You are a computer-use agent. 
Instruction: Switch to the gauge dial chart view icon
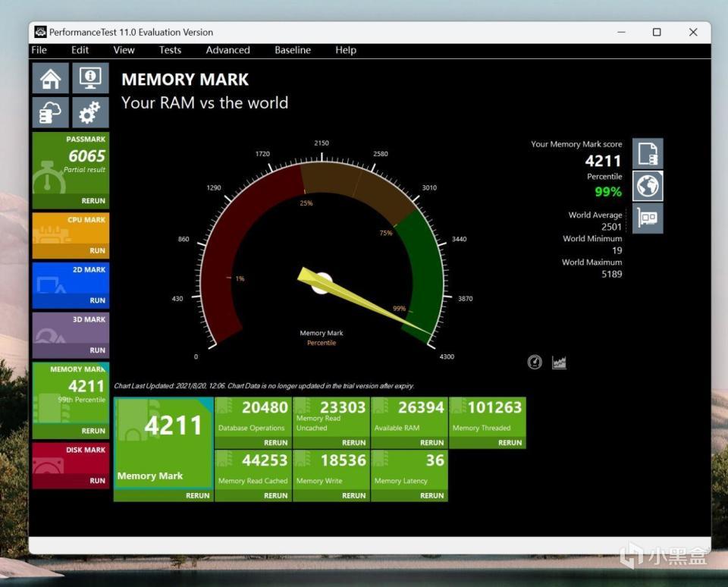point(535,362)
